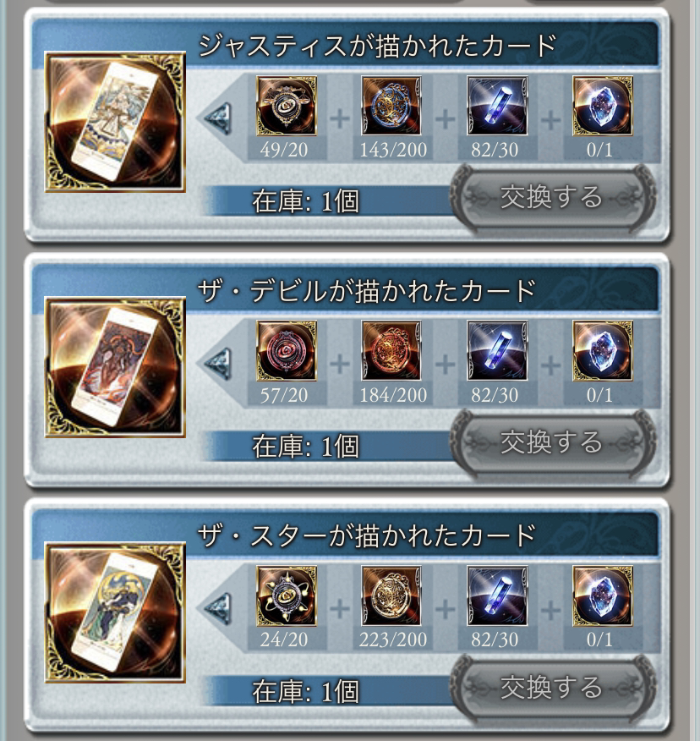Select blue medallion material icon 143/200
700x741 pixels.
coord(391,106)
